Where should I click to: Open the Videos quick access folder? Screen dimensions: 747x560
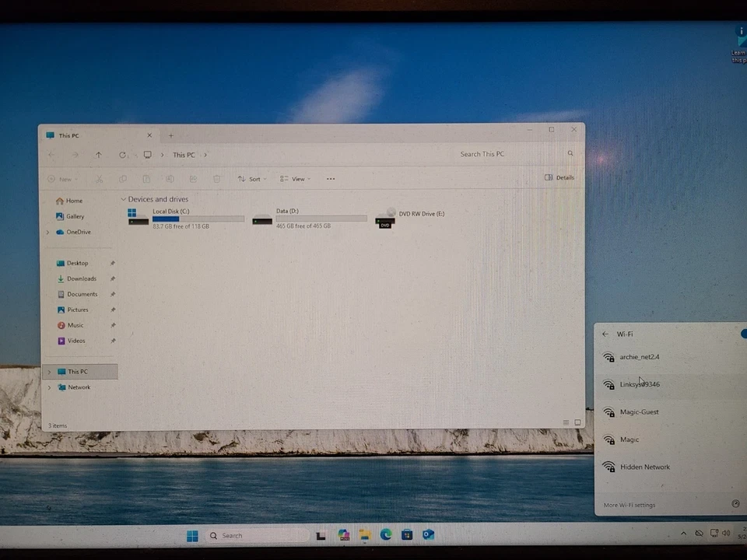pyautogui.click(x=72, y=341)
